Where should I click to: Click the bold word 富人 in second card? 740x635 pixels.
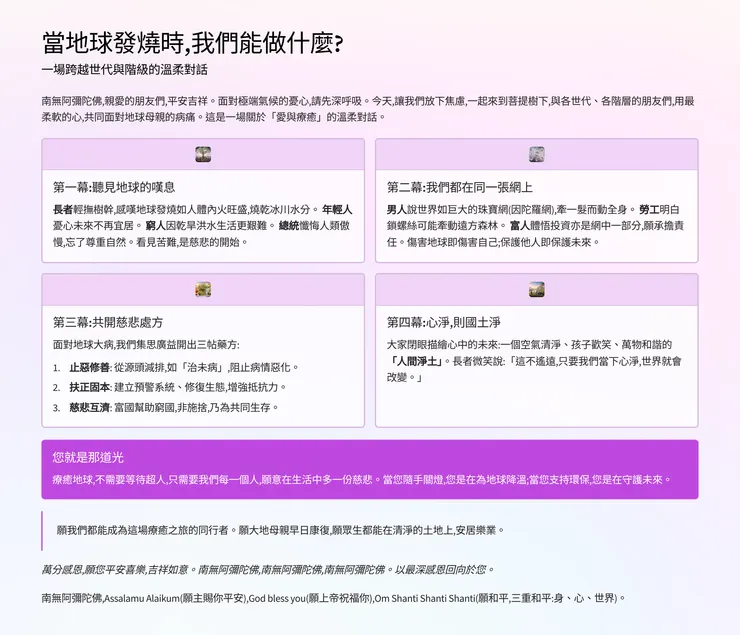click(520, 226)
